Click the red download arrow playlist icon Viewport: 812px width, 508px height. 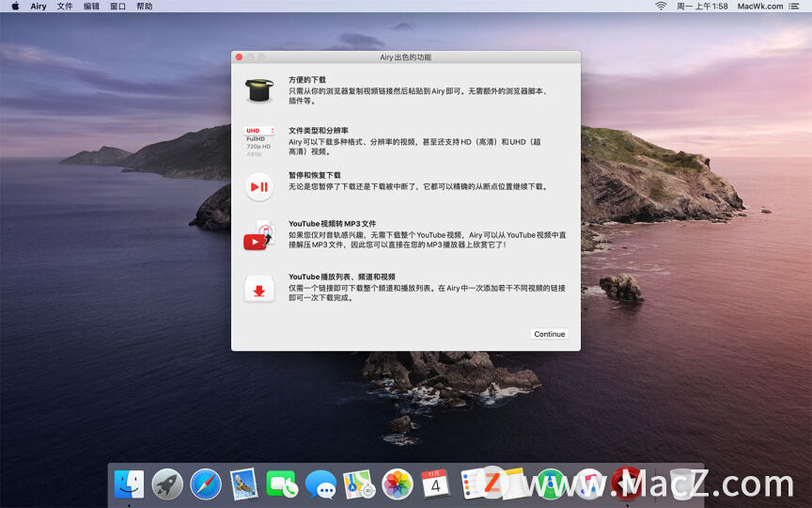[259, 289]
